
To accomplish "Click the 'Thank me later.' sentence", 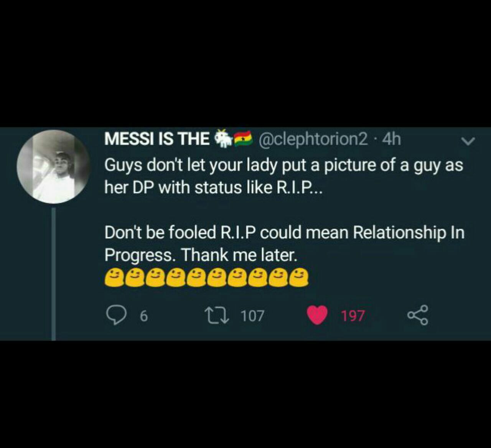I will 239,255.
